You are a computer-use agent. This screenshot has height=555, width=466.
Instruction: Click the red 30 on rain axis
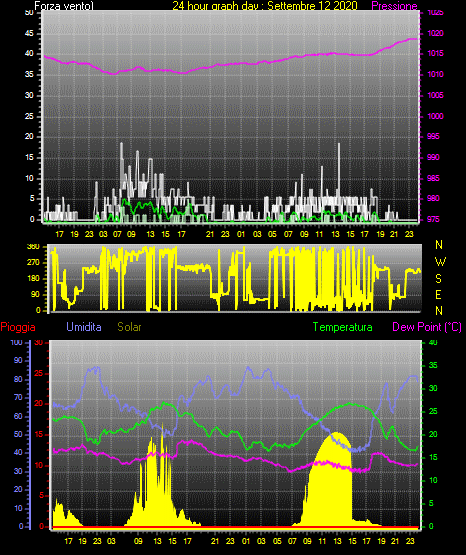click(x=39, y=342)
